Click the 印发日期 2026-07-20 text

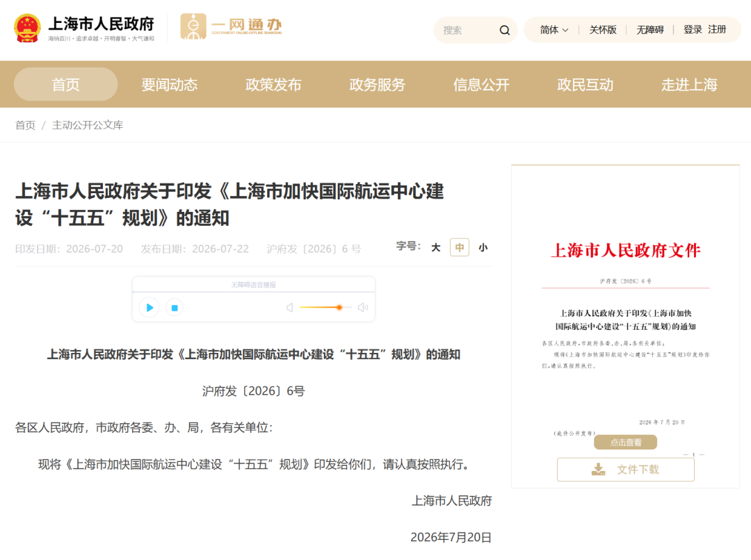(x=69, y=249)
